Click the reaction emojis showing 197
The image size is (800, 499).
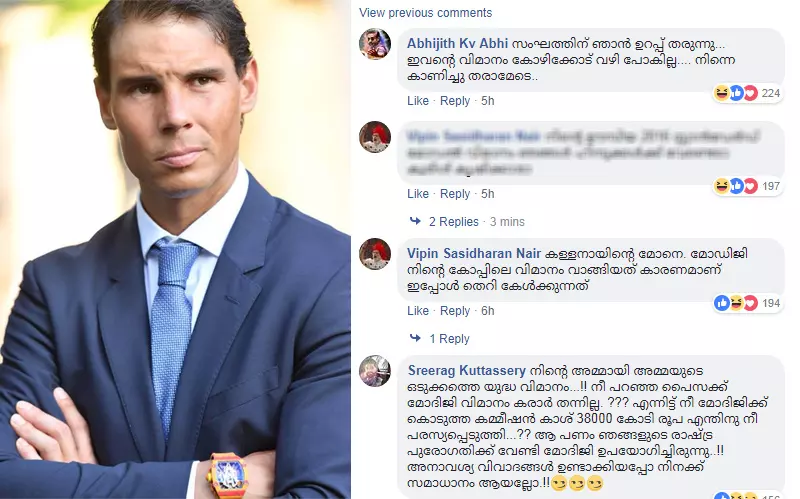click(736, 186)
